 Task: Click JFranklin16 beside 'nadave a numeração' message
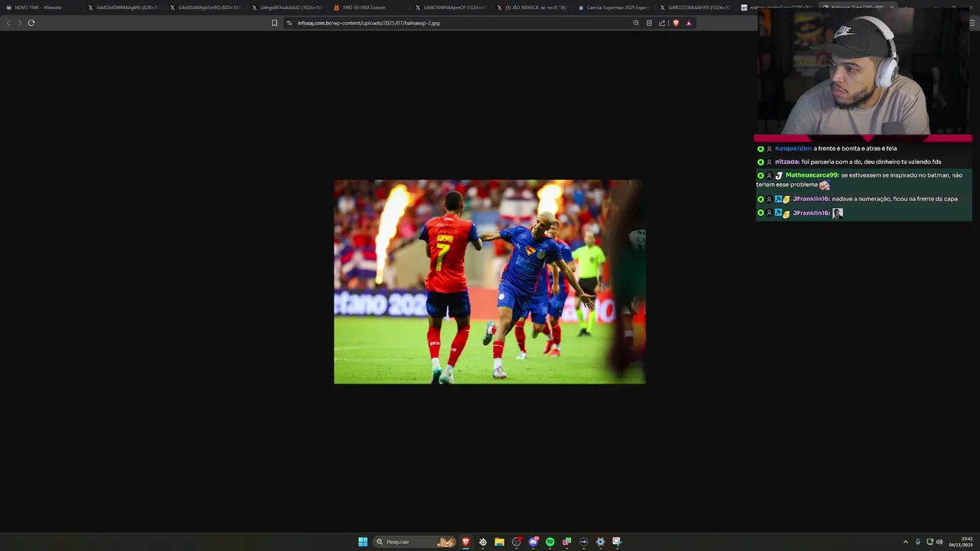tap(811, 199)
